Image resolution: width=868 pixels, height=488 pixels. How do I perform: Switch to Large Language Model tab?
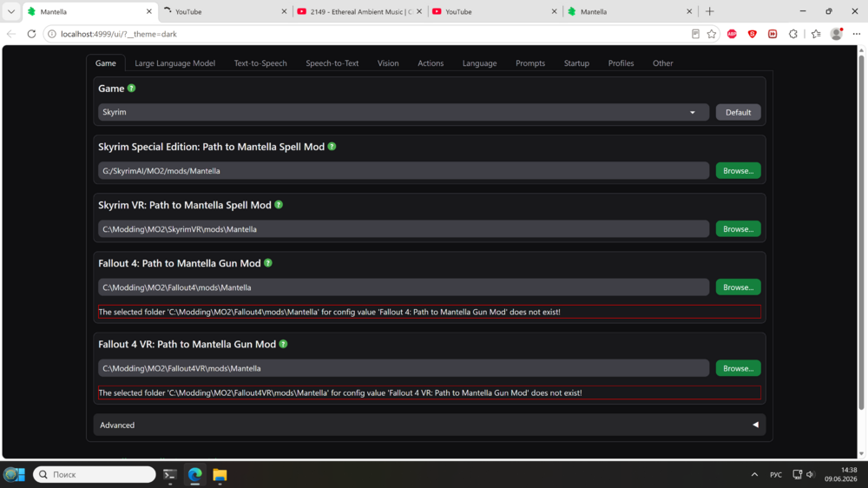(x=175, y=63)
